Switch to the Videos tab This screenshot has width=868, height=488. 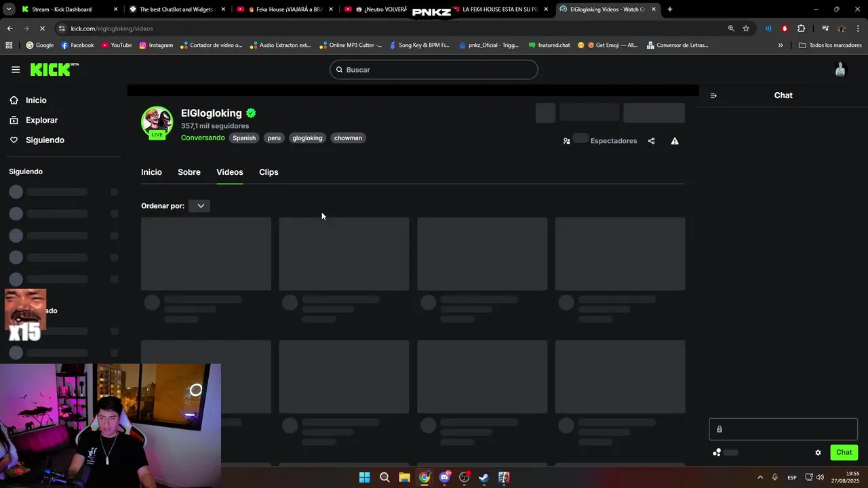click(230, 172)
